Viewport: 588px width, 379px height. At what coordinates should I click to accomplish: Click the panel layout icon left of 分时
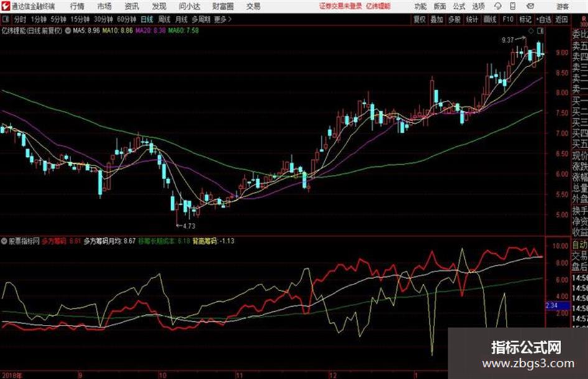(6, 19)
